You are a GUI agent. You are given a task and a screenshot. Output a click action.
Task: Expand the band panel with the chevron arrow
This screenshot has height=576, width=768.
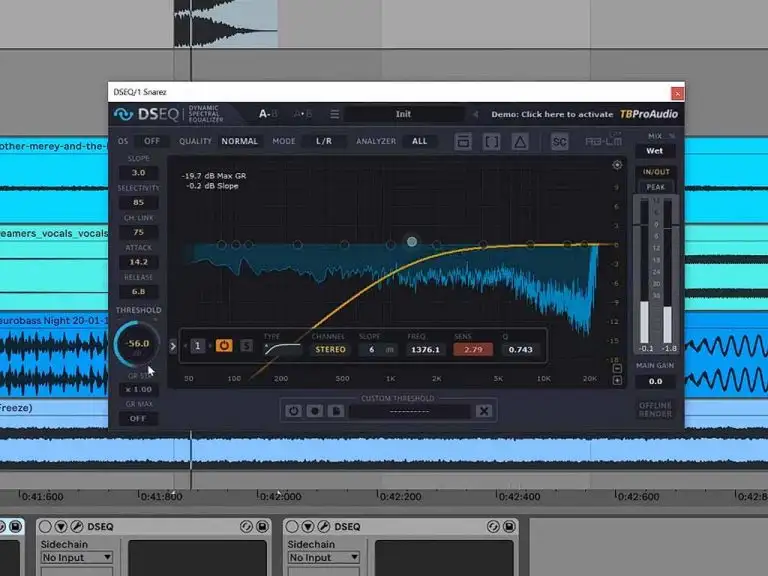(172, 346)
